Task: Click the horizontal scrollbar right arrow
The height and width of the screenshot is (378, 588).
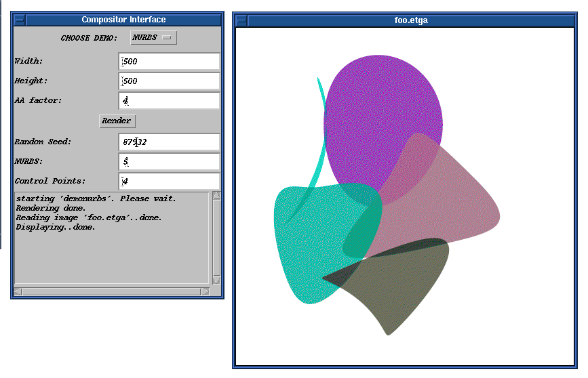Action: (205, 292)
